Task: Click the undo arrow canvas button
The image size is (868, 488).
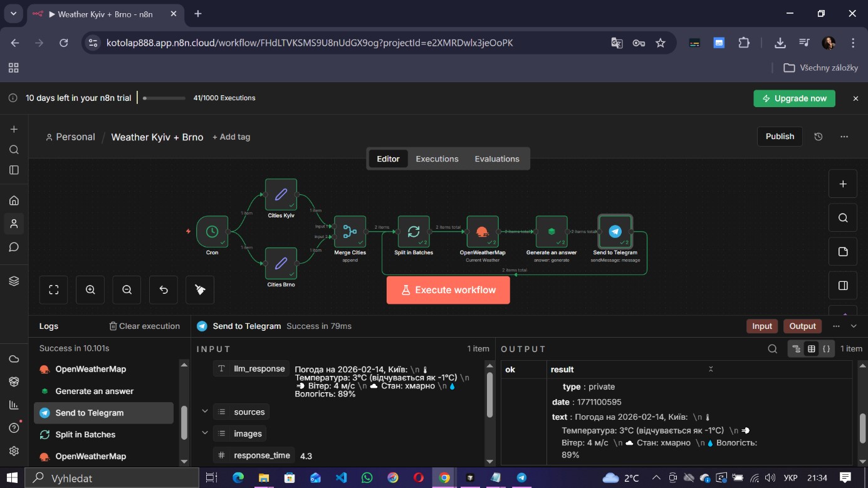Action: click(x=164, y=289)
